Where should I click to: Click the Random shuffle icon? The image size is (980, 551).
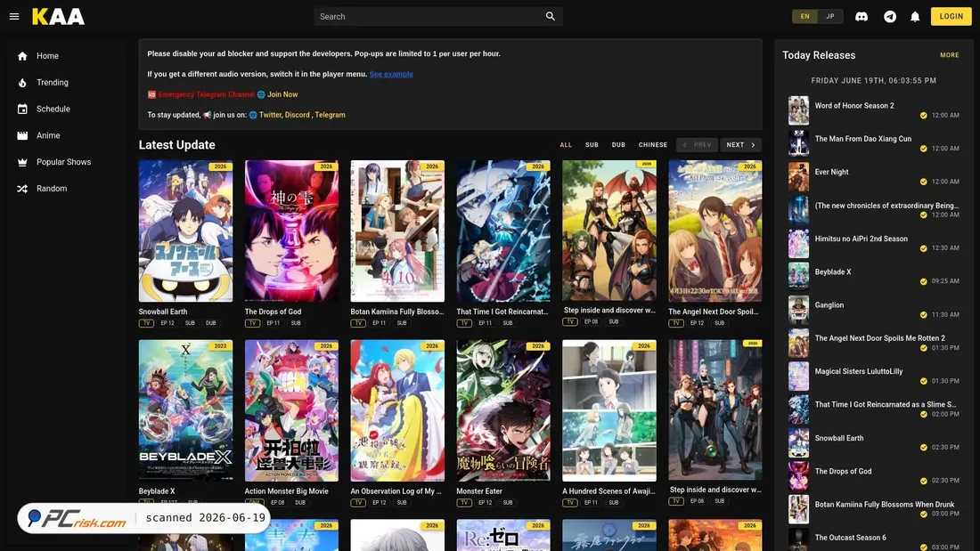22,189
